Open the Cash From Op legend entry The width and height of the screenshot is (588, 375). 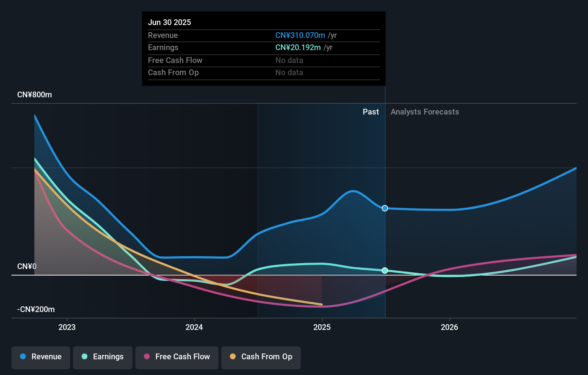pos(261,357)
